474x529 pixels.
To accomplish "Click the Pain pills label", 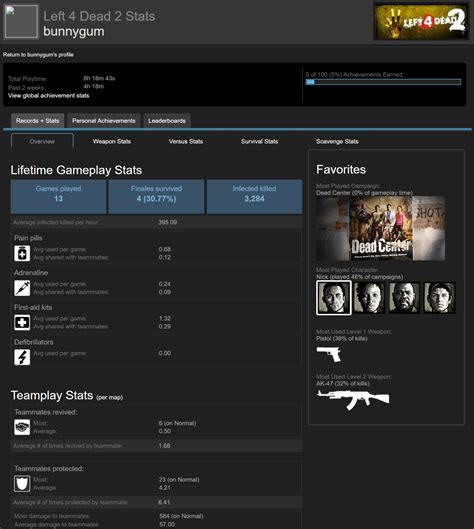I will [x=28, y=238].
